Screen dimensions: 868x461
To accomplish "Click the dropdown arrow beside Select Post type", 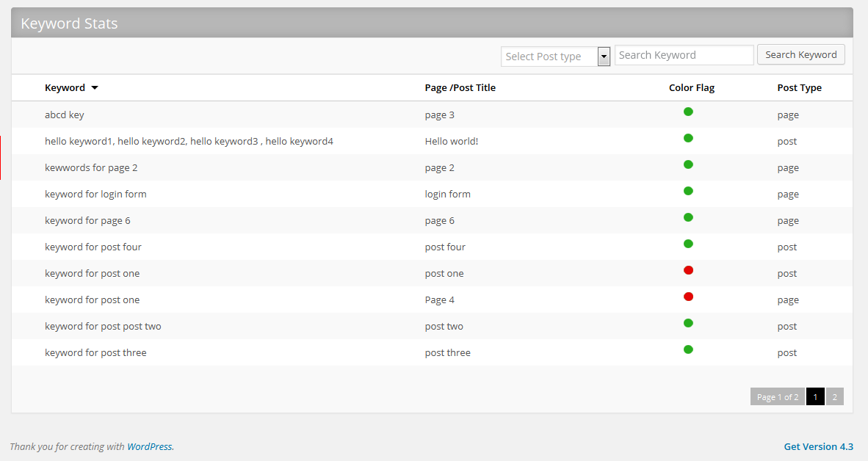I will (604, 57).
